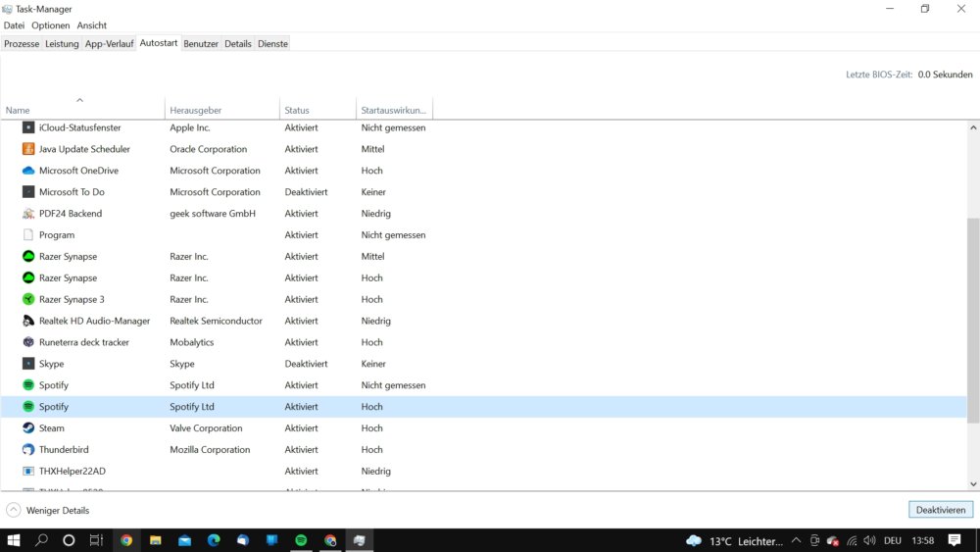Select the Autostart tab
This screenshot has width=980, height=552.
tap(158, 43)
